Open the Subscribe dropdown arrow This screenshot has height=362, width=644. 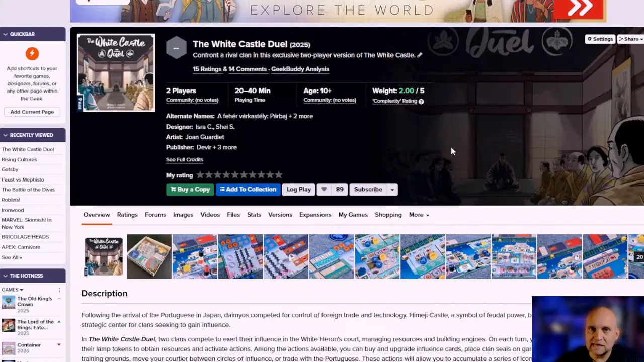pyautogui.click(x=392, y=190)
